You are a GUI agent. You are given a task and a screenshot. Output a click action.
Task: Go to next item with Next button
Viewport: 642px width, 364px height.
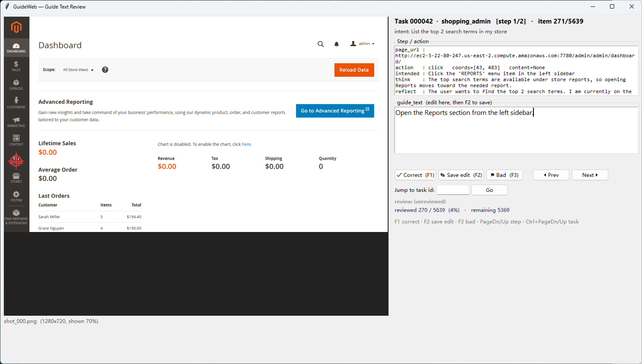[x=590, y=175]
